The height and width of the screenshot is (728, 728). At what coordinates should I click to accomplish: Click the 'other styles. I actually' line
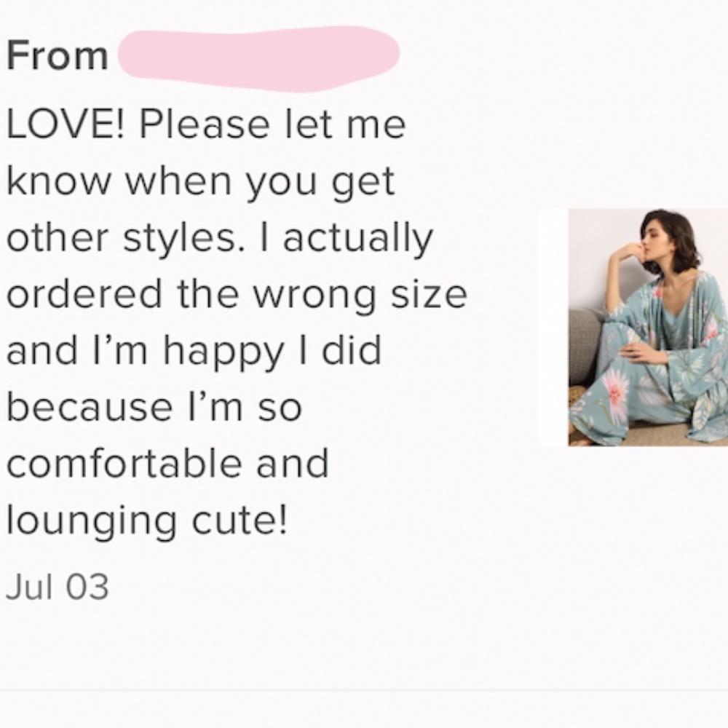(x=220, y=240)
